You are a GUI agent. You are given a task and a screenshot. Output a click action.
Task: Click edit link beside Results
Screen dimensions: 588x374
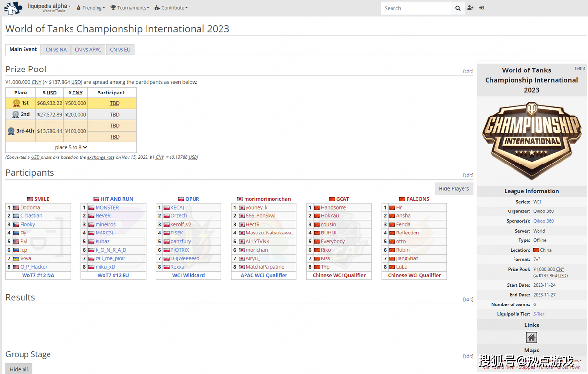pyautogui.click(x=468, y=299)
